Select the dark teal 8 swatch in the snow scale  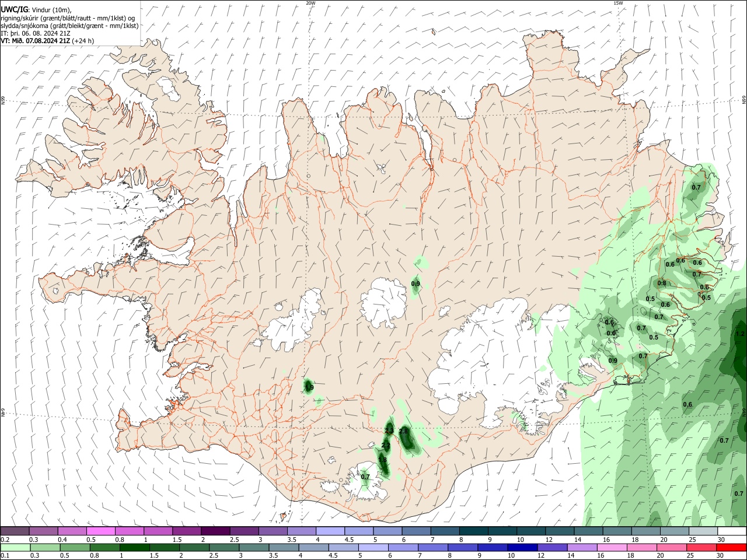click(474, 531)
